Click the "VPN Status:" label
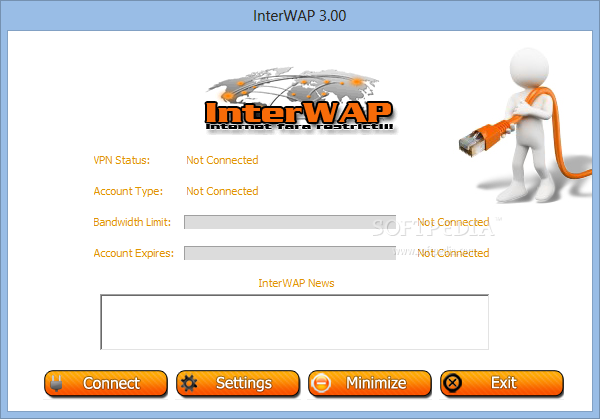The width and height of the screenshot is (600, 419). click(122, 160)
